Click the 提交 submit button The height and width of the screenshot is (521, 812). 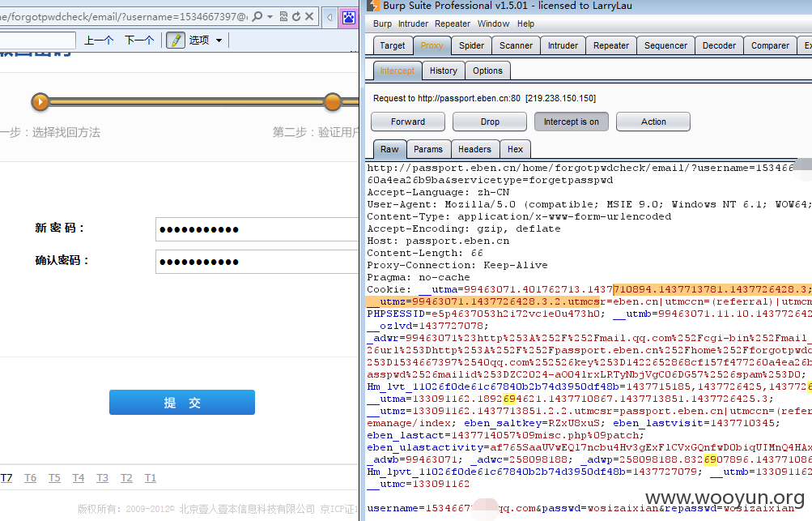tap(182, 402)
